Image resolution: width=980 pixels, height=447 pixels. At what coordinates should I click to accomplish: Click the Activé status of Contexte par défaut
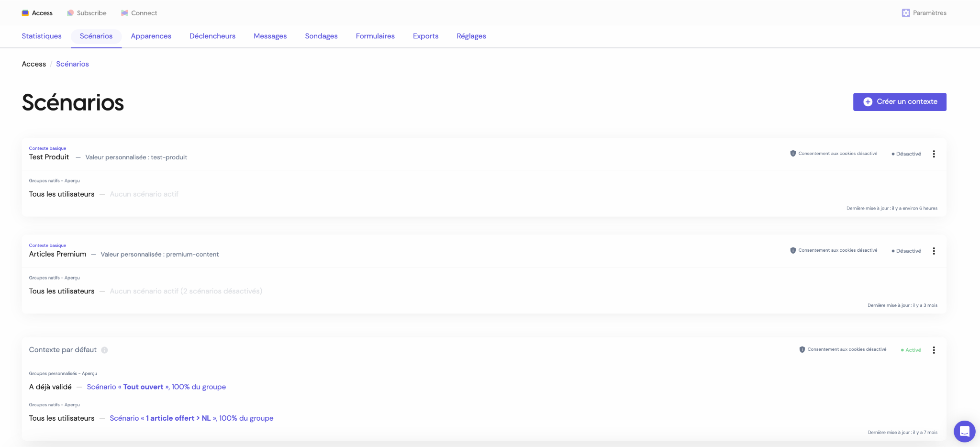pos(911,350)
